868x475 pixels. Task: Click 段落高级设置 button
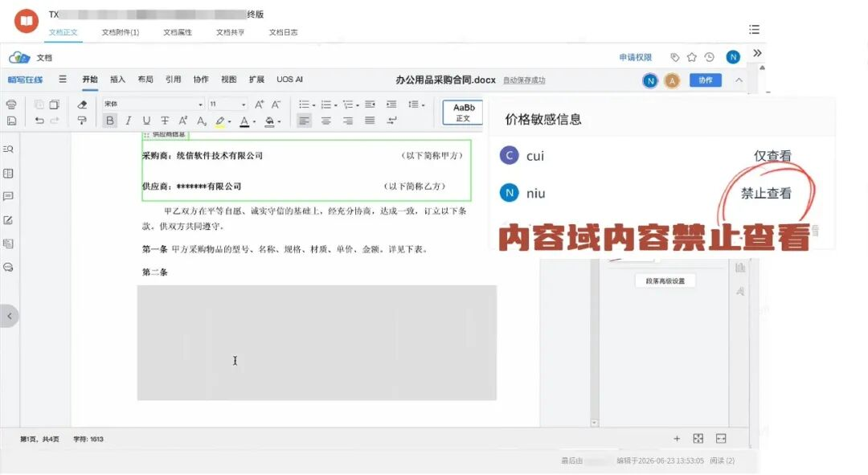pos(665,281)
